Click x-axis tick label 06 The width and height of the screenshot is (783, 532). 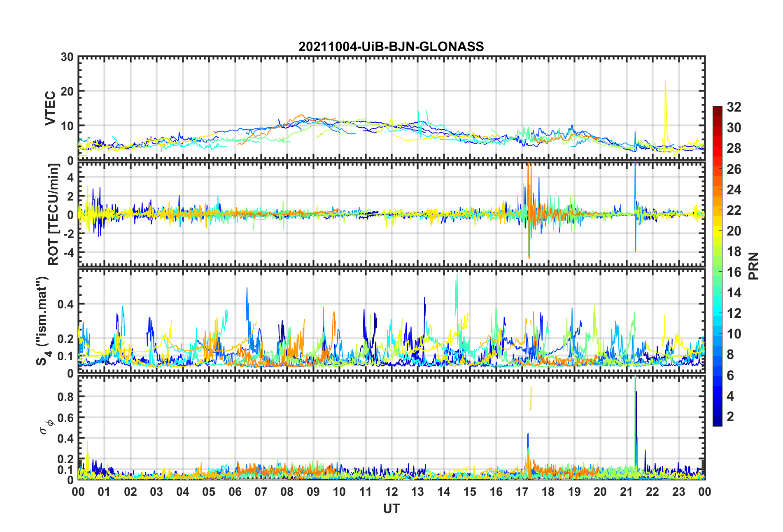[235, 492]
